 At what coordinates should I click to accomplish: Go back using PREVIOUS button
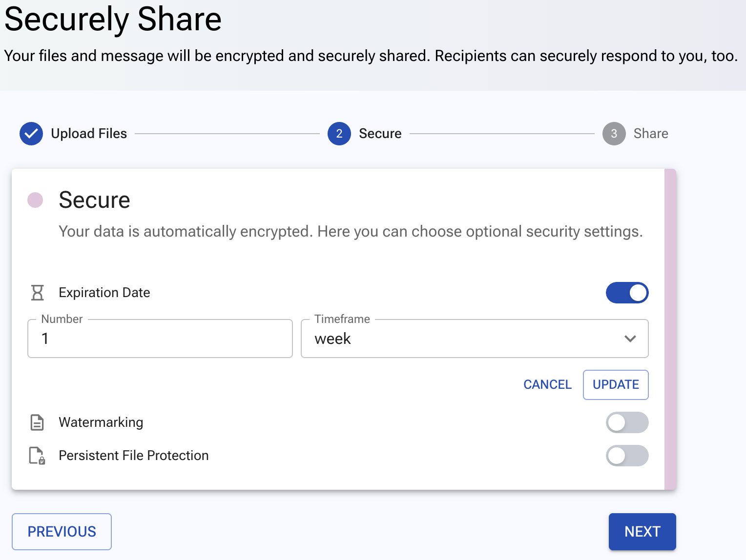click(x=62, y=532)
